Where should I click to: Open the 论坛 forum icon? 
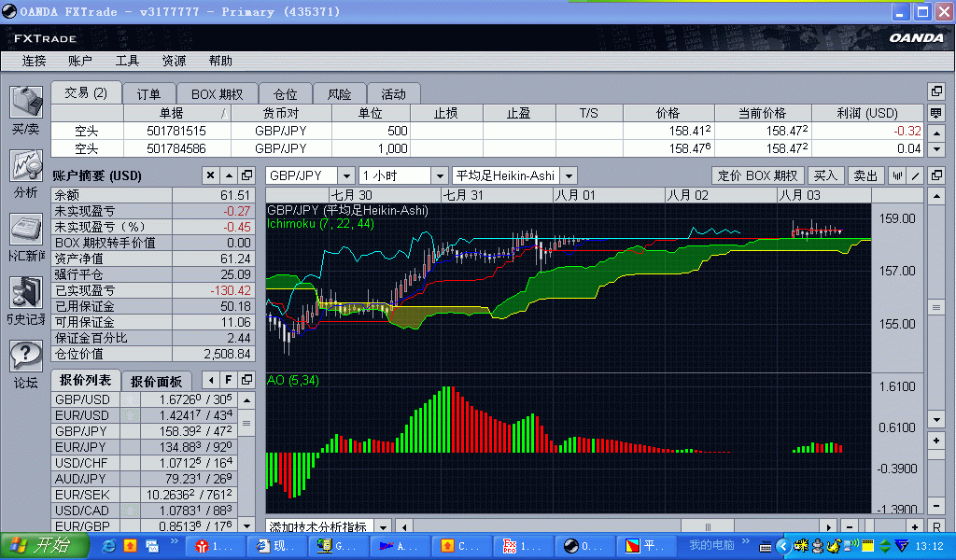(x=25, y=357)
